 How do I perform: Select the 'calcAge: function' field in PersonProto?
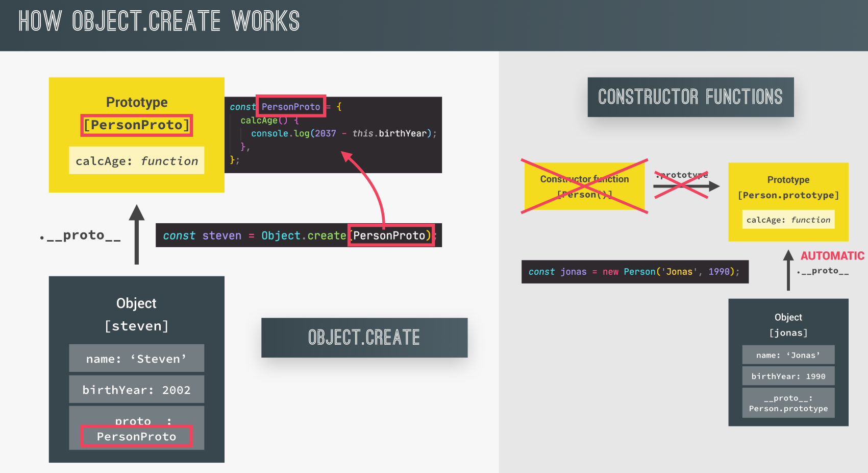137,160
